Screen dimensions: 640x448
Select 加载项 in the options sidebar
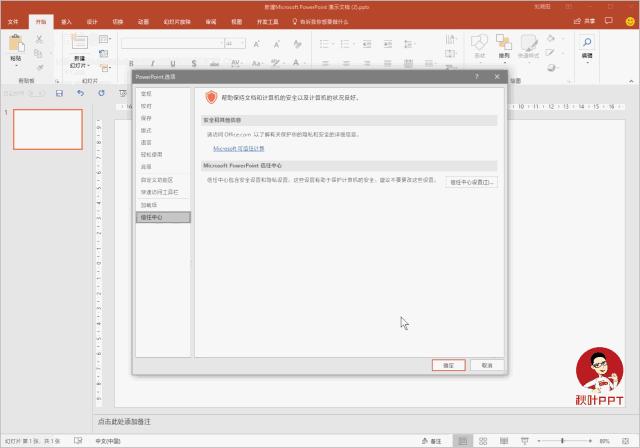[148, 204]
